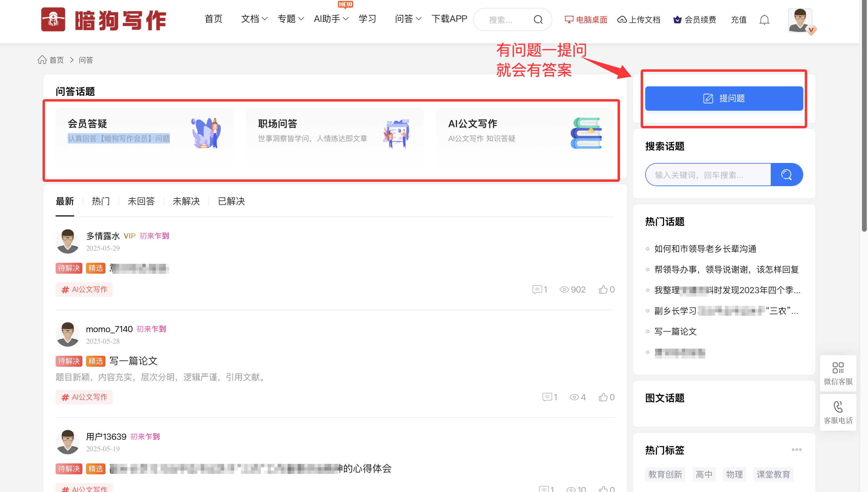Click the AI公文写作 books illustration

(x=586, y=133)
